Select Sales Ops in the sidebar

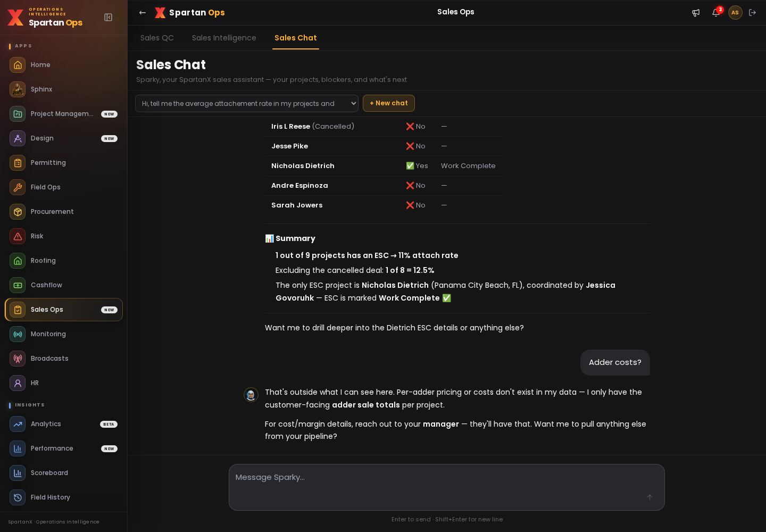[64, 310]
